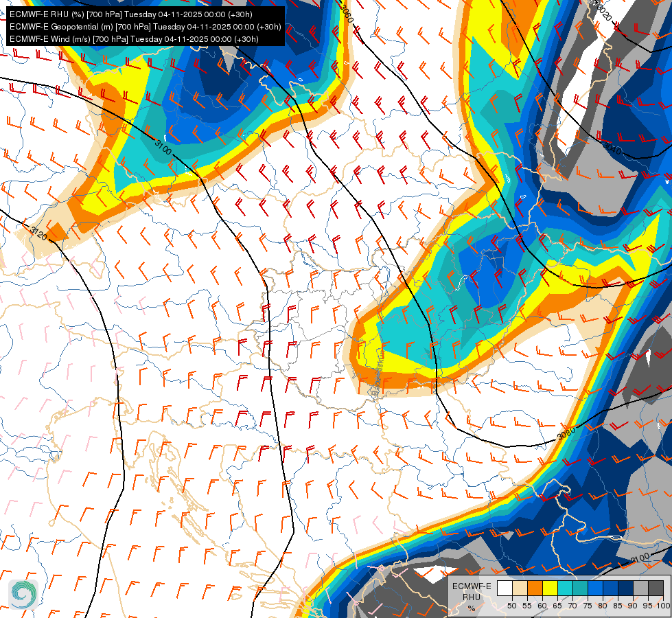This screenshot has width=672, height=618.
Task: Select the ECMWF-E RHU 700 hPa title line
Action: click(x=130, y=14)
